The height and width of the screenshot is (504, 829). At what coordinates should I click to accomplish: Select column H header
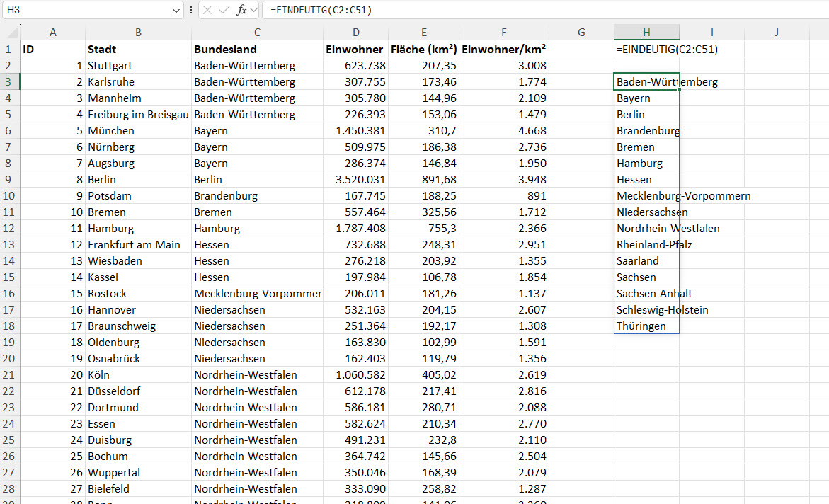pyautogui.click(x=646, y=33)
